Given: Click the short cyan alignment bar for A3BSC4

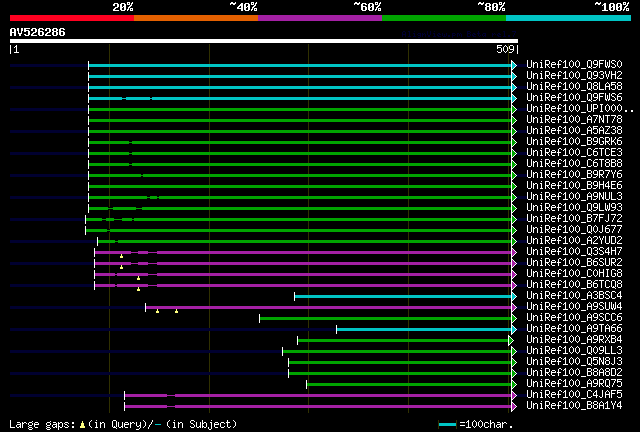Looking at the screenshot, I should tap(403, 296).
